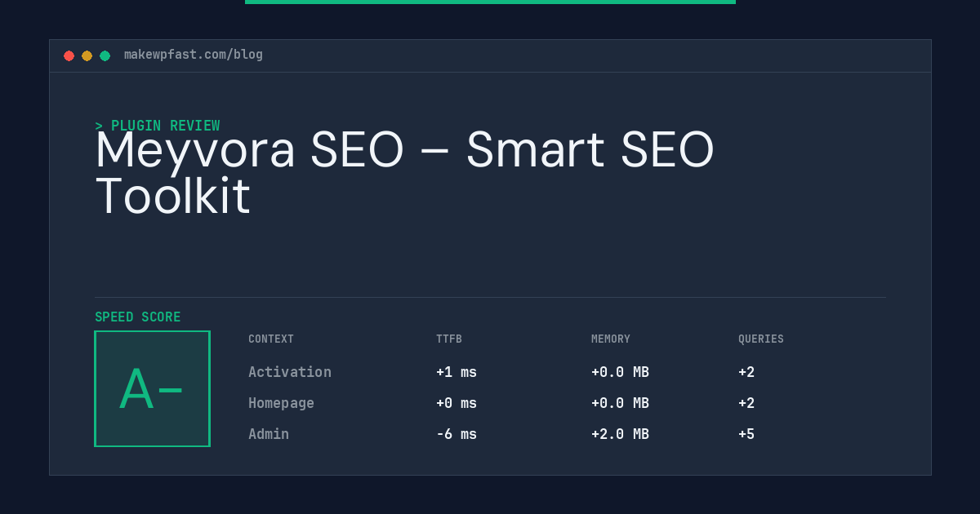This screenshot has height=514, width=980.
Task: Click the Admin queries value +5
Action: pyautogui.click(x=746, y=434)
